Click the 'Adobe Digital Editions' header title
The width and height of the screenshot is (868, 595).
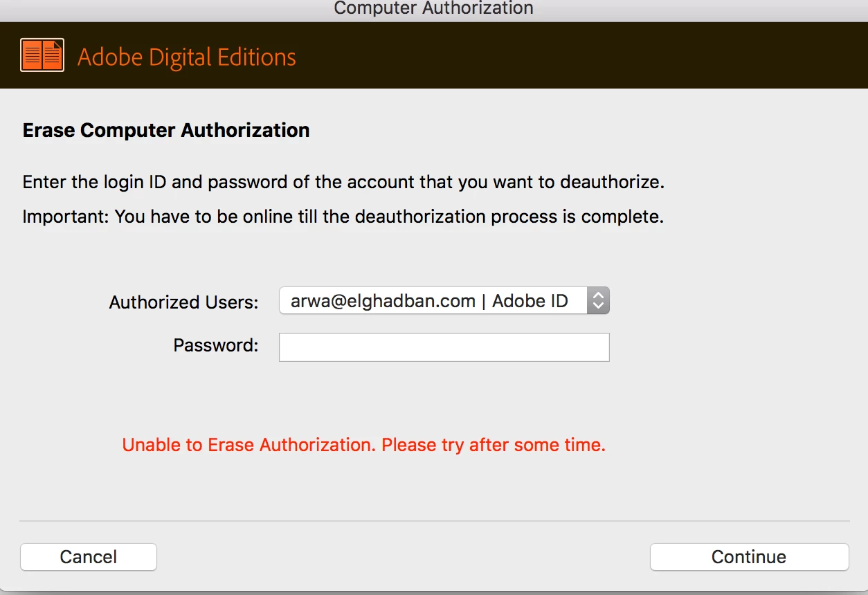coord(187,57)
